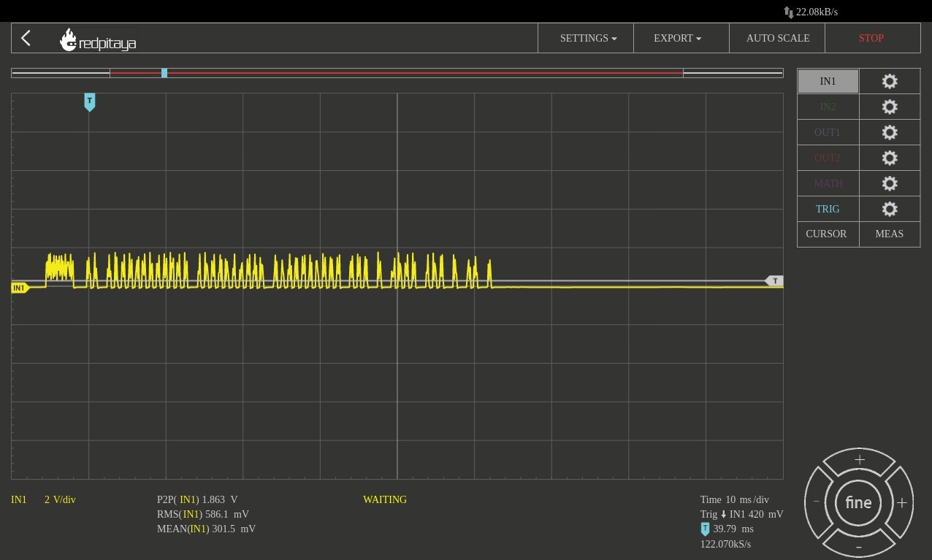Click the IN1 2 V/div scale label
932x560 pixels.
(x=43, y=500)
